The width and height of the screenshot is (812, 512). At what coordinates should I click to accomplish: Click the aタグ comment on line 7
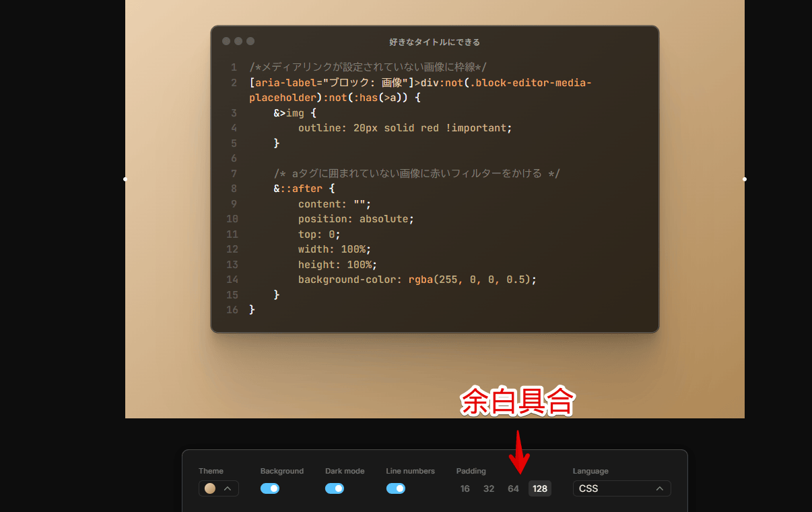(417, 174)
